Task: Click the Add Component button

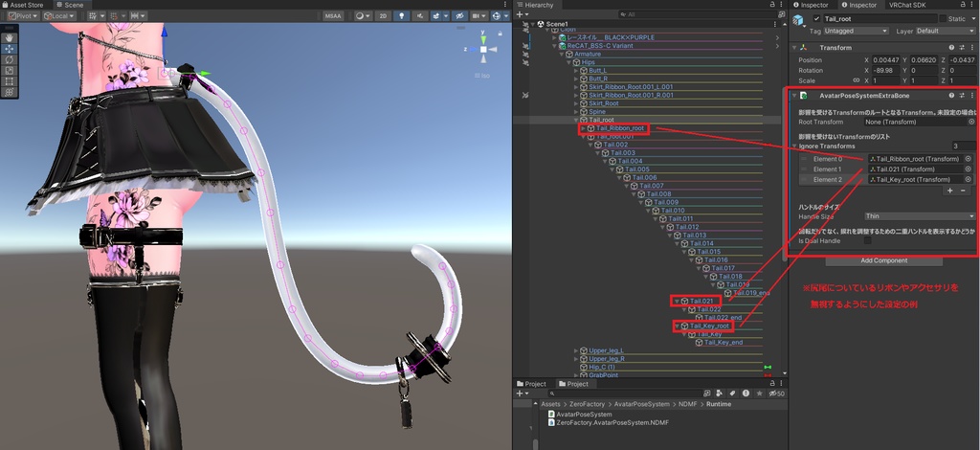Action: (x=883, y=260)
